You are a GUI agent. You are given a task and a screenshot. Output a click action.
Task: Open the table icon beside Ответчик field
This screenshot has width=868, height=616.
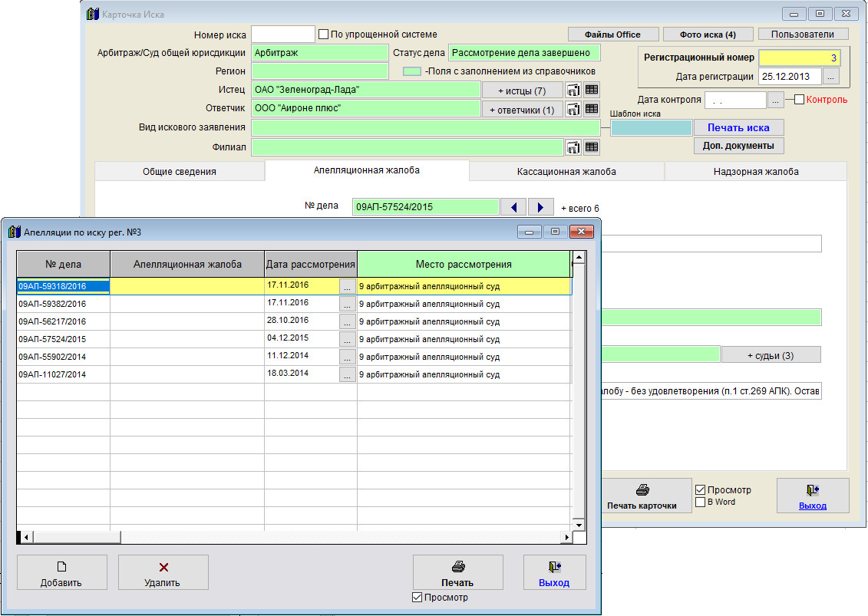(591, 109)
